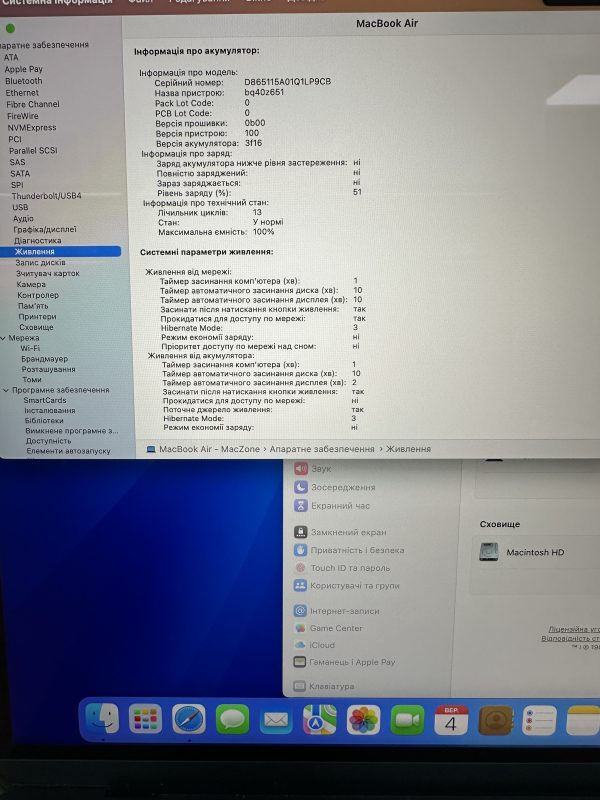Open Launchpad in the Dock
The height and width of the screenshot is (800, 600).
(x=145, y=719)
